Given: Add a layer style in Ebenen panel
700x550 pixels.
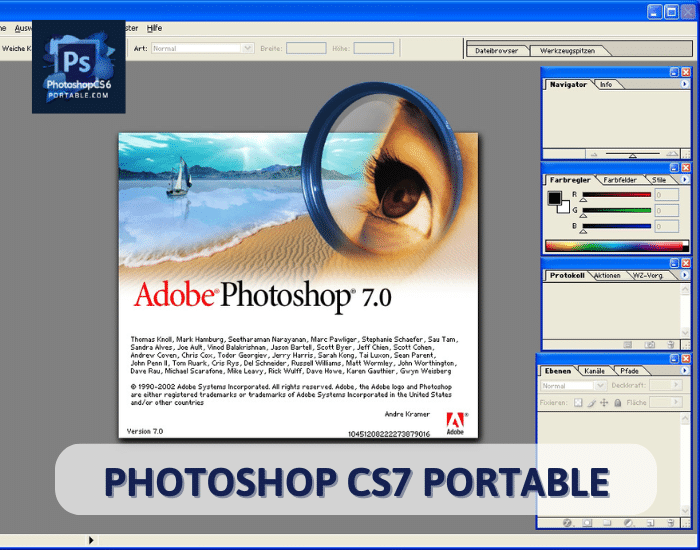Looking at the screenshot, I should [567, 523].
